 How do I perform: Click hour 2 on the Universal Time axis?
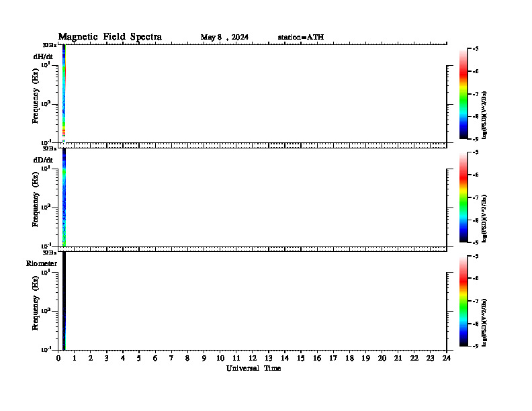click(x=91, y=358)
